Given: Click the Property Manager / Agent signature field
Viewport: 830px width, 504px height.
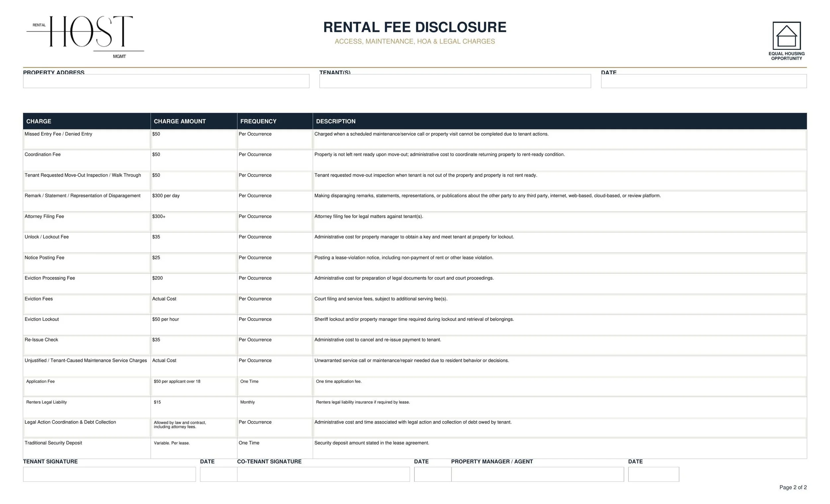Looking at the screenshot, I should [538, 474].
